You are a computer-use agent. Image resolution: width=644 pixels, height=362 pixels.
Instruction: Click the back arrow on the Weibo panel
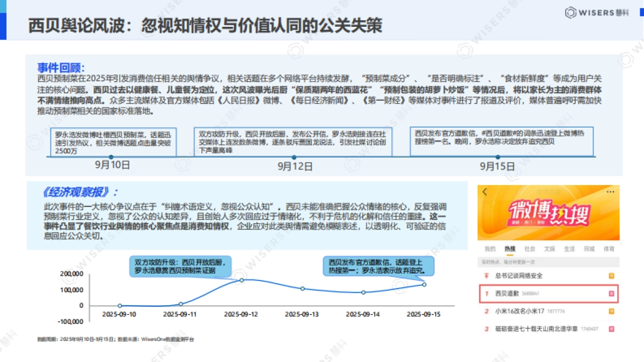pyautogui.click(x=485, y=191)
